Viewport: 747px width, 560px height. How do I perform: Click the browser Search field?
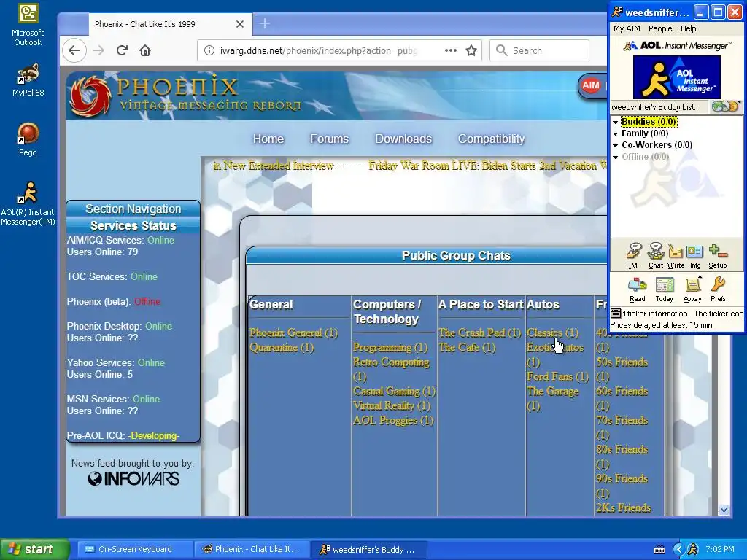(539, 50)
